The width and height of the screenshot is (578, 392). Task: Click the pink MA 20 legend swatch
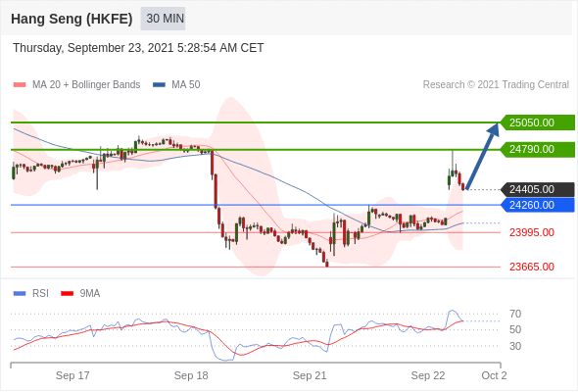(x=20, y=85)
